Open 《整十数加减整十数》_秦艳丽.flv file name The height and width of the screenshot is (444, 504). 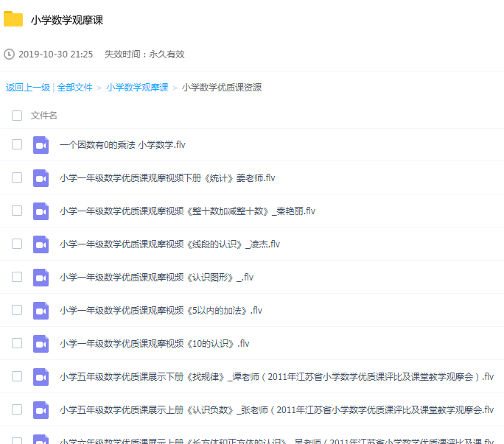187,211
